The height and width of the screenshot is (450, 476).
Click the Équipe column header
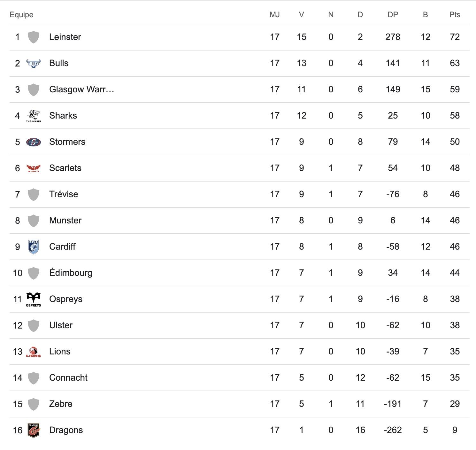tap(21, 15)
